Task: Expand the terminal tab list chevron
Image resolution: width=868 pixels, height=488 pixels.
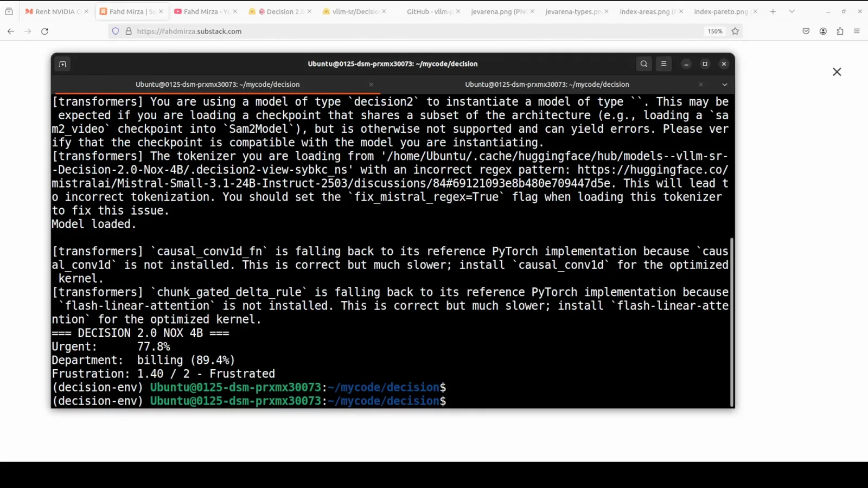Action: point(725,85)
